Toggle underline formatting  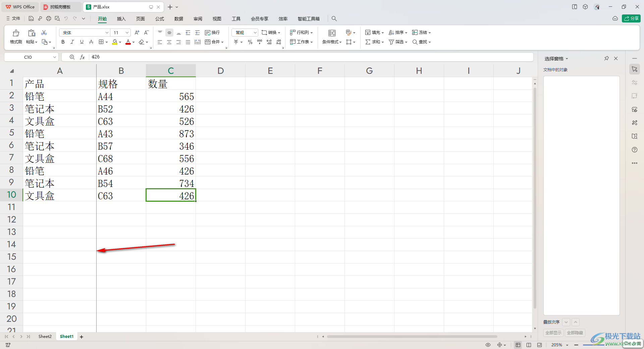pyautogui.click(x=82, y=42)
